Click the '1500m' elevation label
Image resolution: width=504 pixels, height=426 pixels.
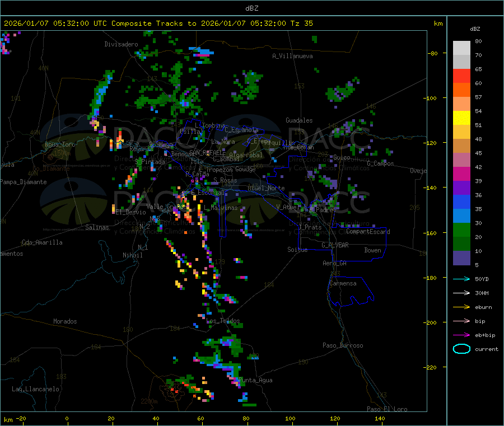62,153
